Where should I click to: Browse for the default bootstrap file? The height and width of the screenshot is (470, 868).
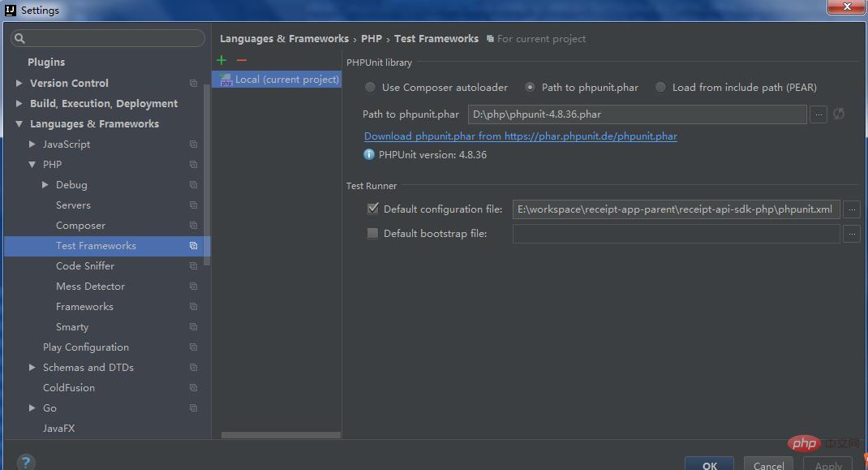(852, 234)
